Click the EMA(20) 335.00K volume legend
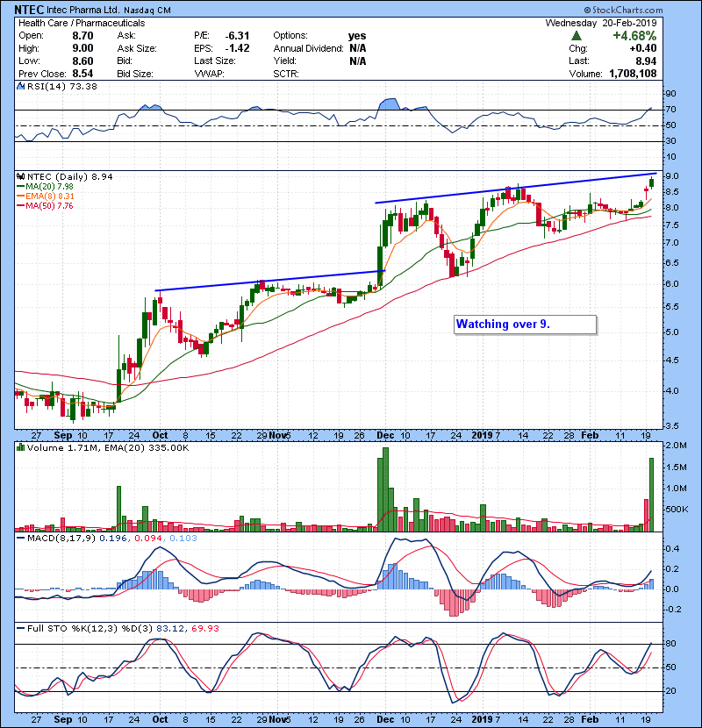The width and height of the screenshot is (702, 728). coord(147,447)
